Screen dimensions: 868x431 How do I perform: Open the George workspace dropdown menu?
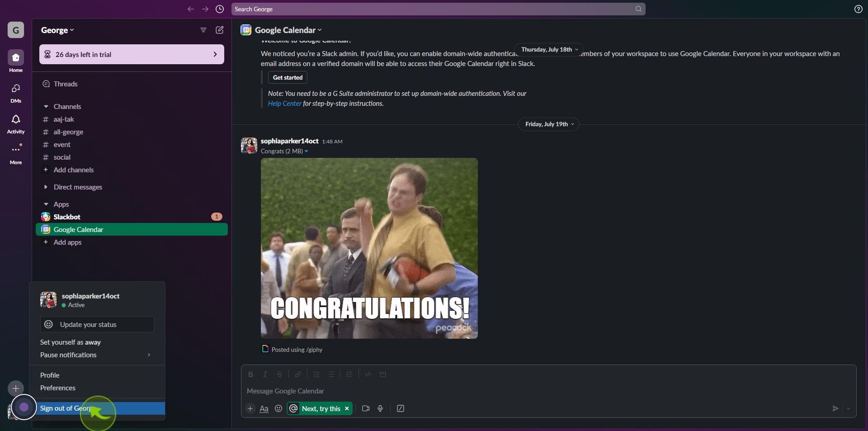[x=57, y=30]
